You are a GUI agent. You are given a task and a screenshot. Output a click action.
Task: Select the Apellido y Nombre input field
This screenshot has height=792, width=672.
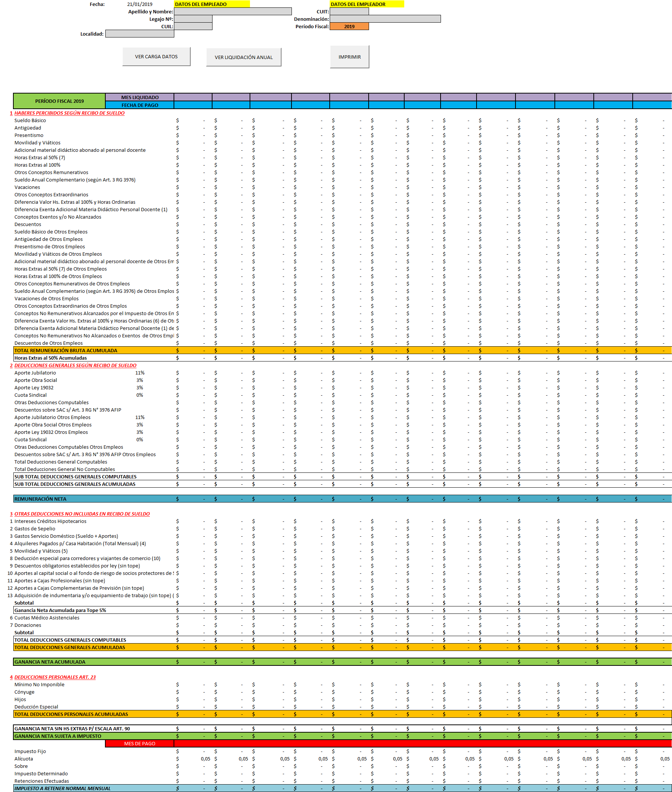[233, 12]
